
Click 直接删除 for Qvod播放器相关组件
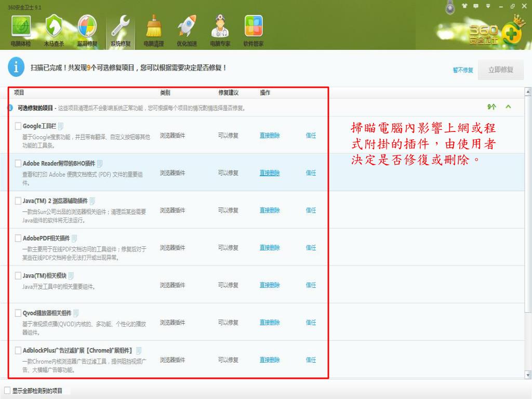click(270, 322)
